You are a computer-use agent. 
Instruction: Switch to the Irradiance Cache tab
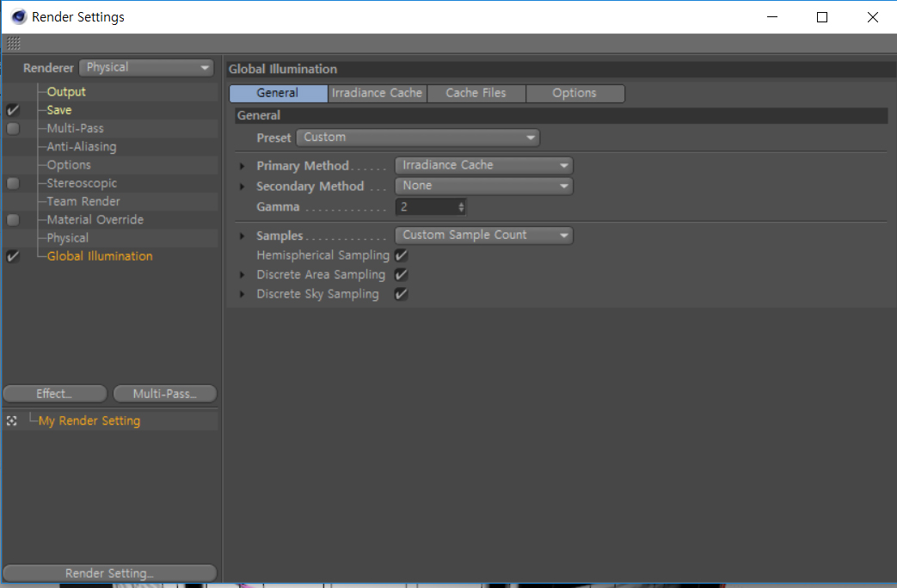coord(377,93)
